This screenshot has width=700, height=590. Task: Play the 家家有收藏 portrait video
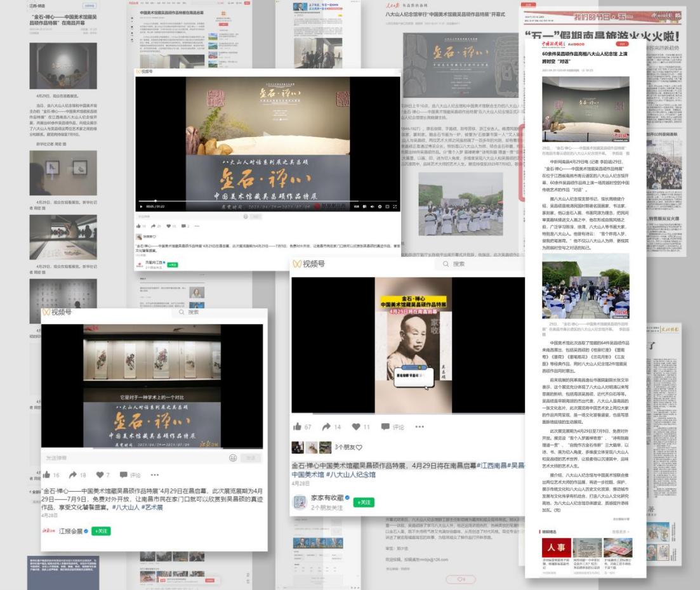pos(413,345)
